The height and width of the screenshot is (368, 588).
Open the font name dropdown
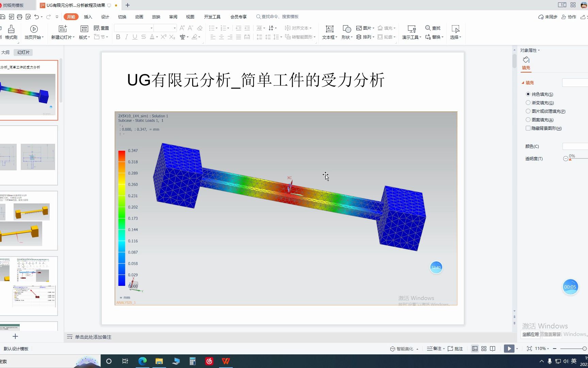[151, 28]
